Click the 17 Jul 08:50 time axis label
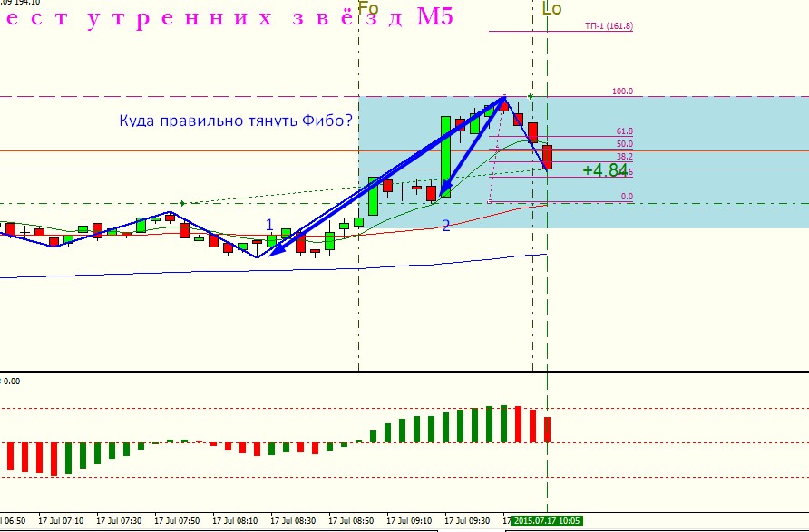809x532 pixels. click(x=351, y=520)
